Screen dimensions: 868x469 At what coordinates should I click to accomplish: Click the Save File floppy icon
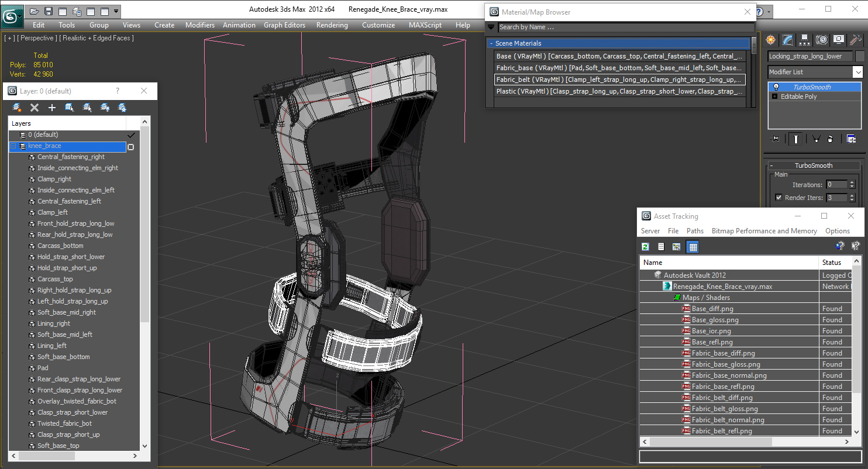[49, 11]
